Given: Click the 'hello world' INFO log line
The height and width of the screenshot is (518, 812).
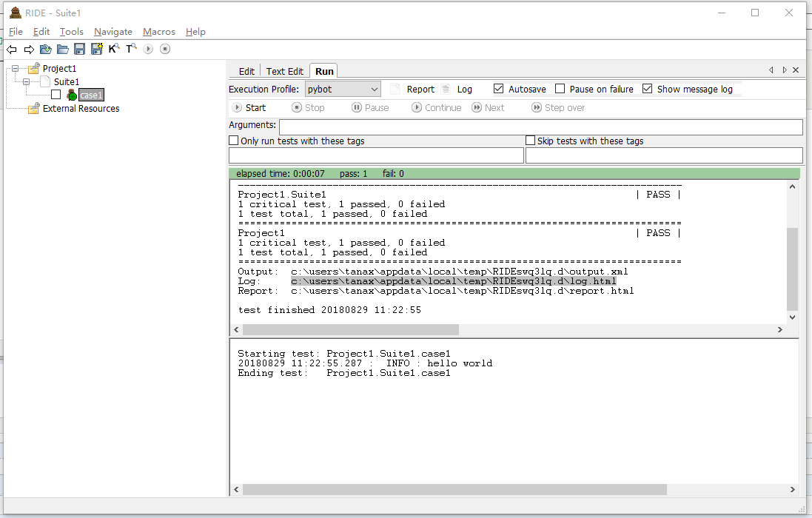Looking at the screenshot, I should [365, 363].
